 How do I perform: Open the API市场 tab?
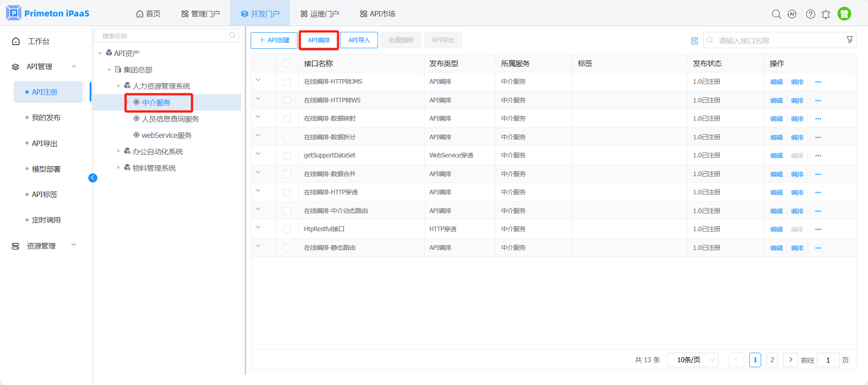(x=377, y=14)
